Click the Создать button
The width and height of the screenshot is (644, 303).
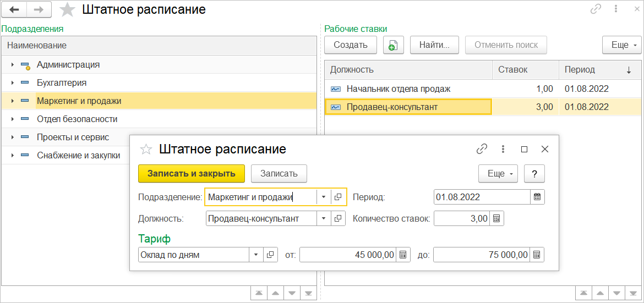point(350,45)
